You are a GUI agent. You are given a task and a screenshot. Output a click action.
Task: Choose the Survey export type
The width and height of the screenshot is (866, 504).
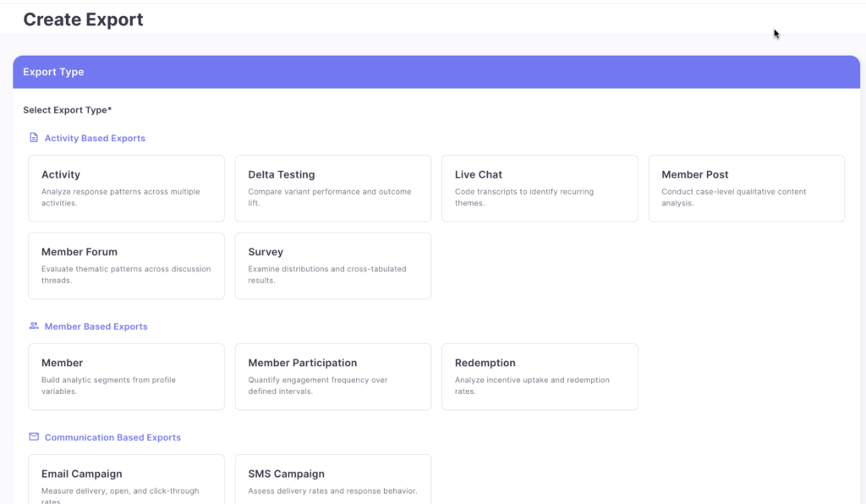[332, 266]
